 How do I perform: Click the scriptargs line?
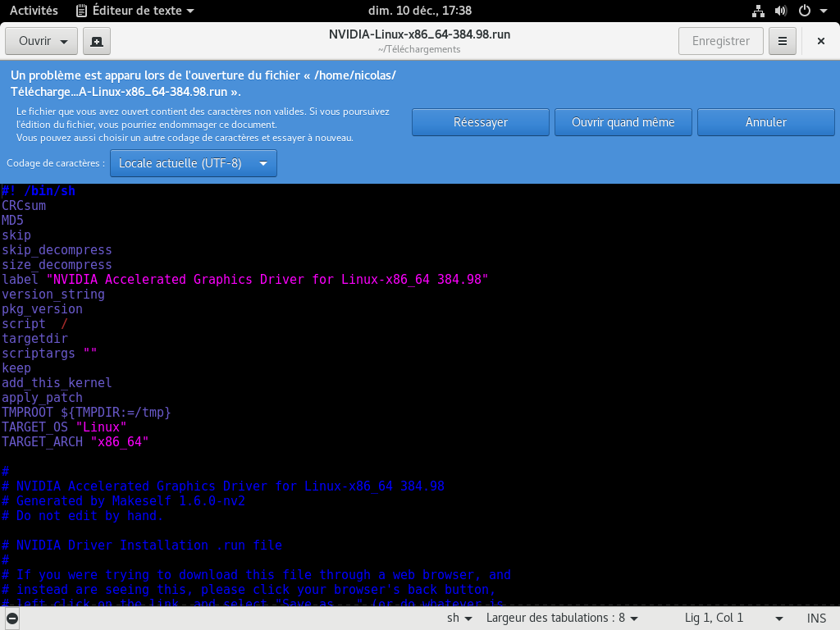[49, 354]
